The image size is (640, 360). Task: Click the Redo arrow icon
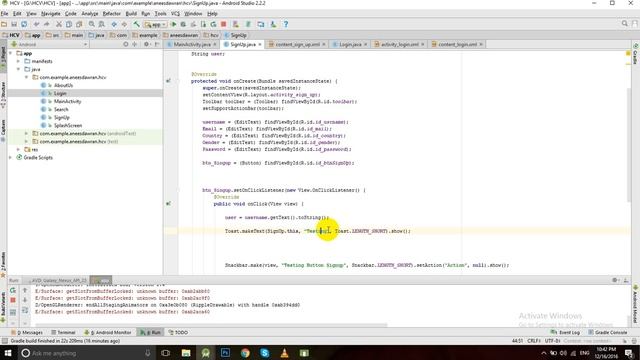tap(47, 24)
